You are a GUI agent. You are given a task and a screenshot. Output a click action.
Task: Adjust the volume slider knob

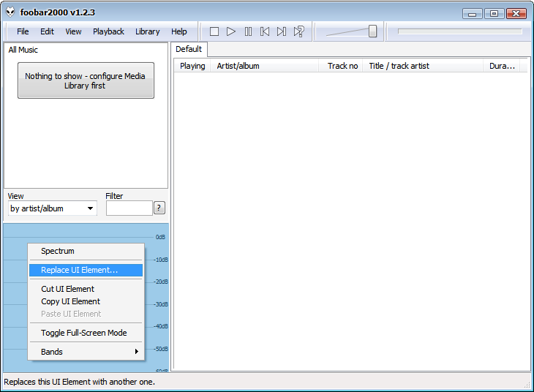[x=372, y=31]
